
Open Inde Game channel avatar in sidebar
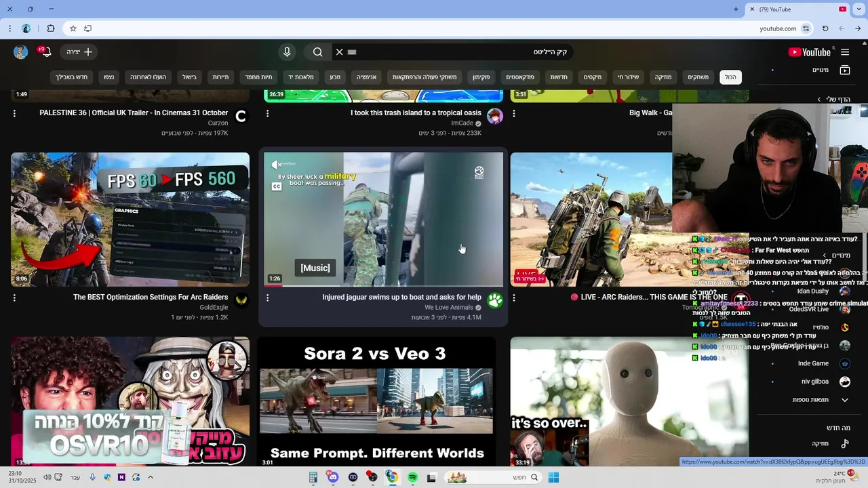[x=845, y=363]
